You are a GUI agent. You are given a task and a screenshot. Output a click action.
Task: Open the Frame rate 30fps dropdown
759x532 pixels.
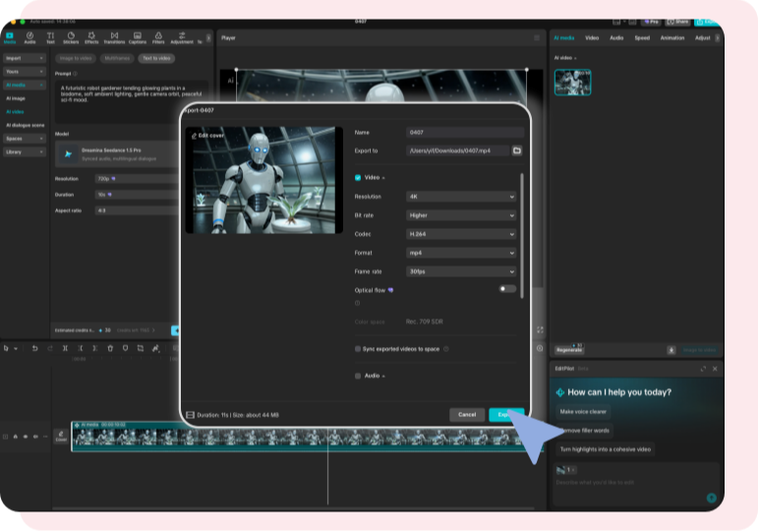461,271
